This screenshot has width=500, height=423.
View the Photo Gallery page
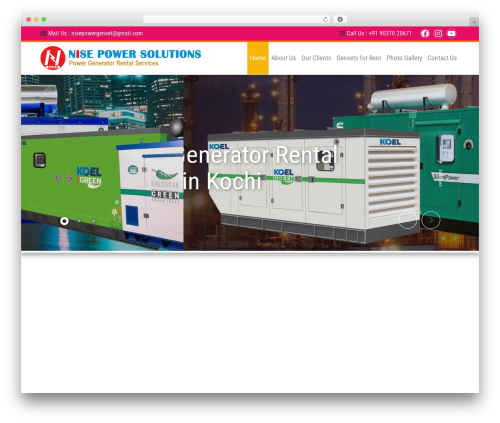pos(404,58)
